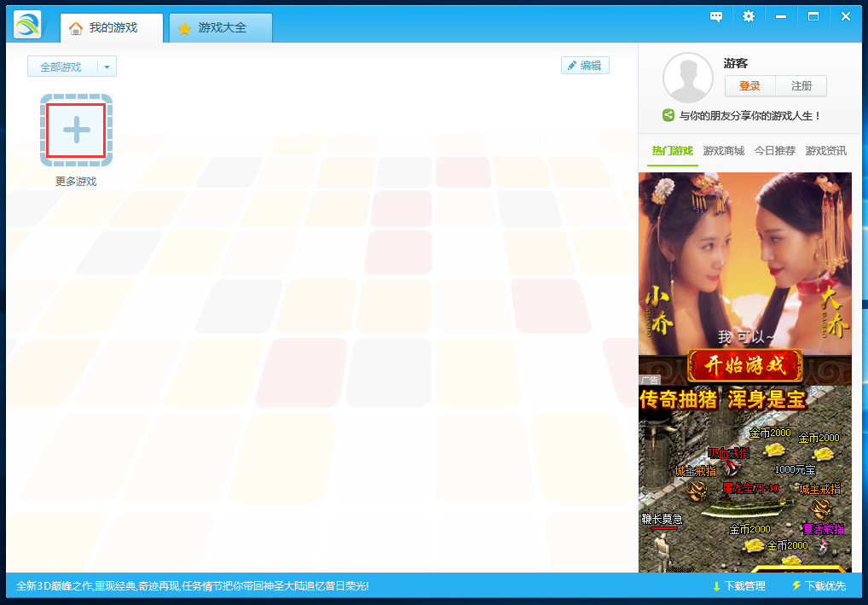The height and width of the screenshot is (605, 868).
Task: Select the 今日推荐 tab
Action: pos(775,151)
